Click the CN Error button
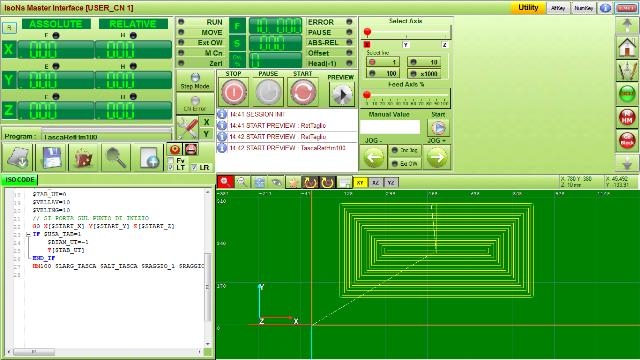640x360 pixels. pos(195,103)
